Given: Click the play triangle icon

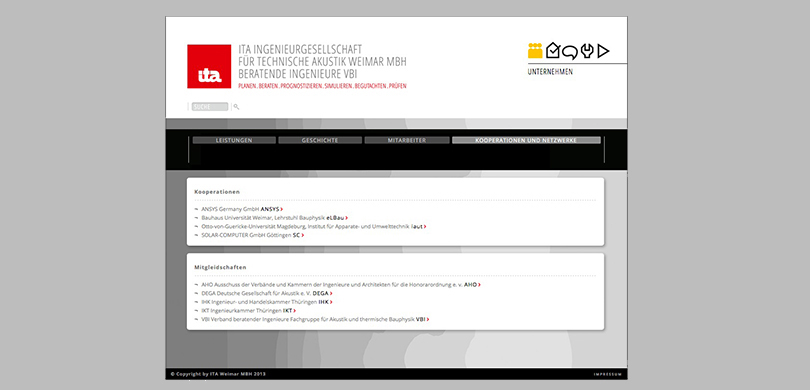Looking at the screenshot, I should click(603, 51).
